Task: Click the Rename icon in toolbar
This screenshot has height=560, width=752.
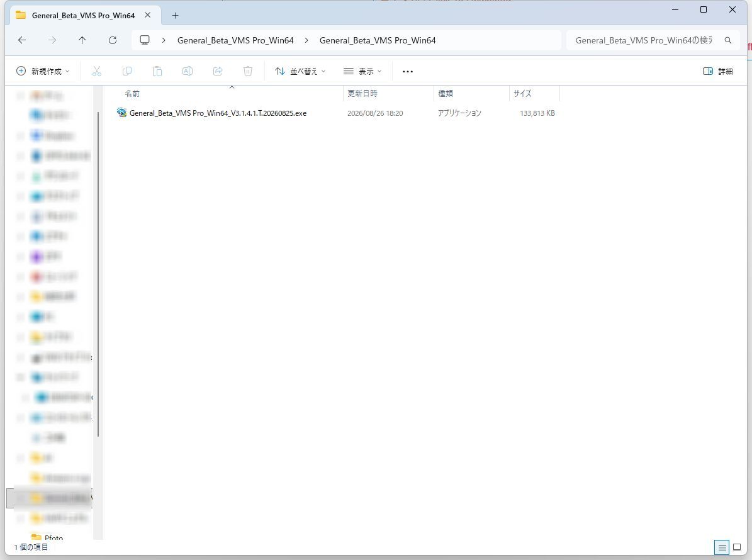Action: (x=188, y=71)
